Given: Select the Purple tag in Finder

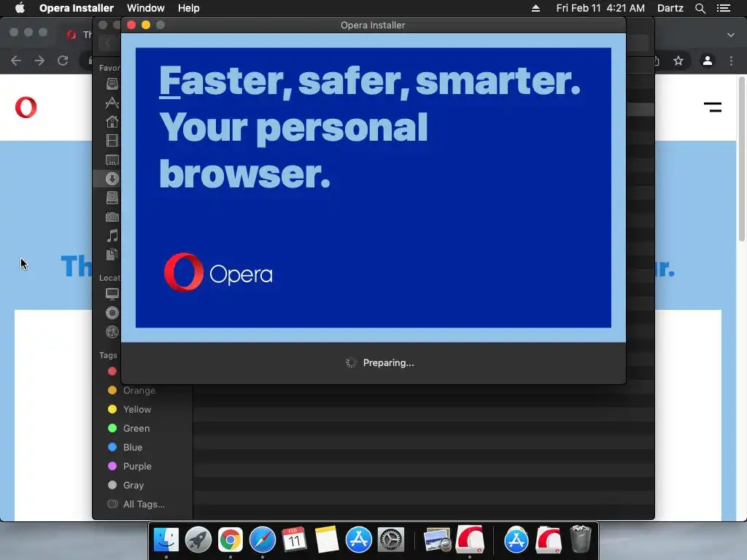Looking at the screenshot, I should tap(130, 466).
